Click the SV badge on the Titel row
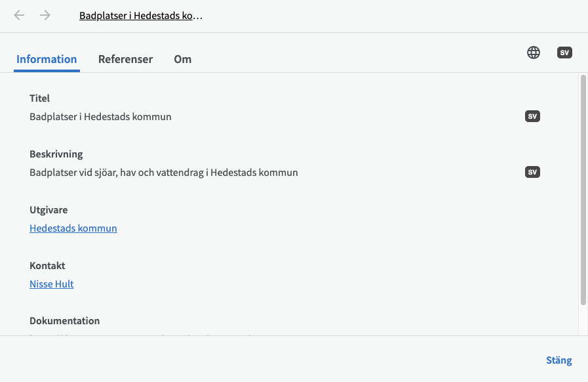588x382 pixels. pos(532,116)
